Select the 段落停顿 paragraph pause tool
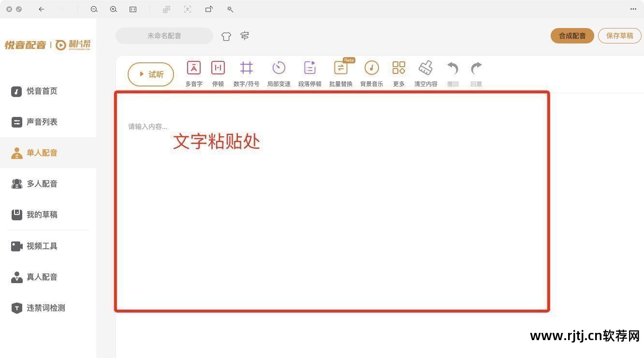644x358 pixels. point(310,73)
